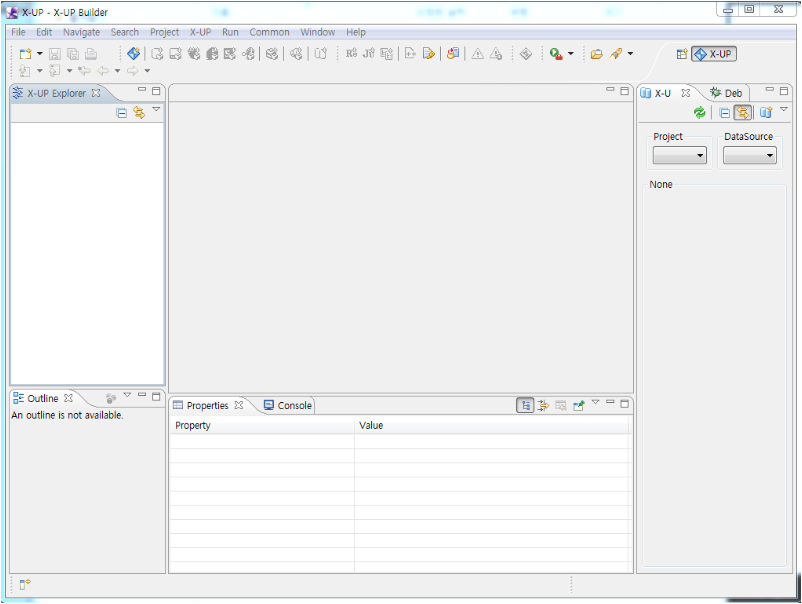This screenshot has height=604, width=802.
Task: Open the External Tools dropdown arrow
Action: (571, 54)
